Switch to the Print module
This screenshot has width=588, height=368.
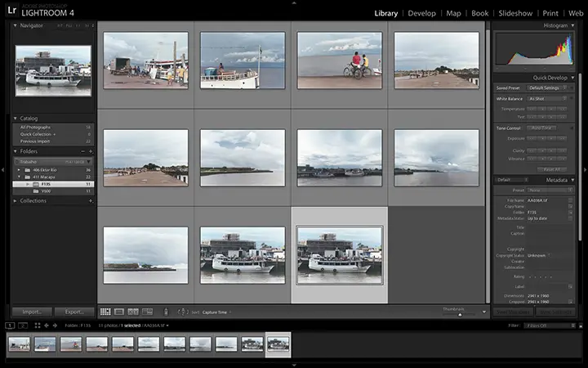550,13
